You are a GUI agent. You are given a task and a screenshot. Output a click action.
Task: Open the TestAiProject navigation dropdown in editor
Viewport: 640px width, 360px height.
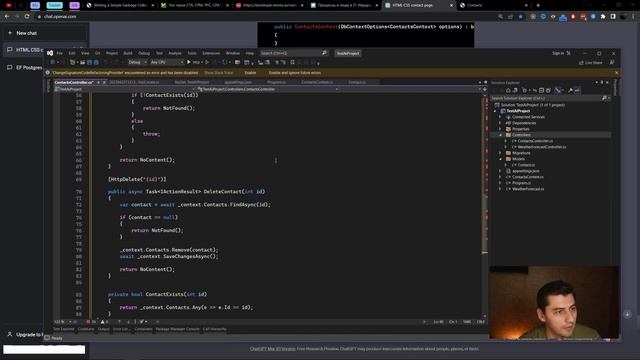click(124, 89)
